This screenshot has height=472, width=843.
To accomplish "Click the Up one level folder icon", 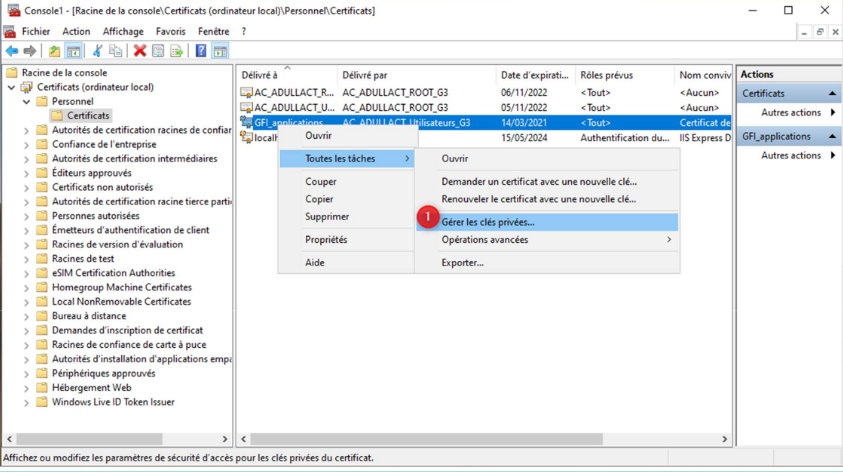I will click(54, 51).
